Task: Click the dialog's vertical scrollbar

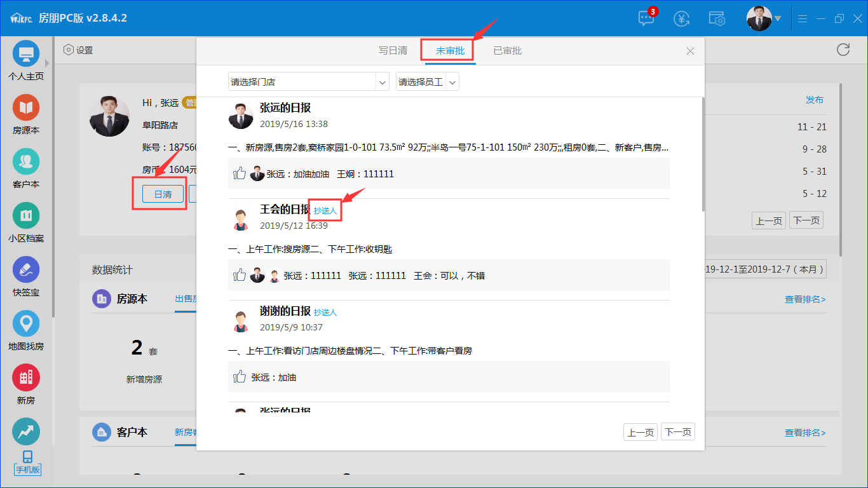Action: [702, 154]
